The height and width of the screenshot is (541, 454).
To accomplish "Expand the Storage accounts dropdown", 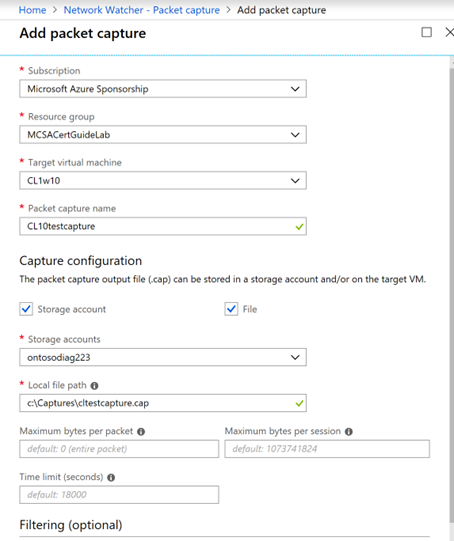I will [163, 357].
